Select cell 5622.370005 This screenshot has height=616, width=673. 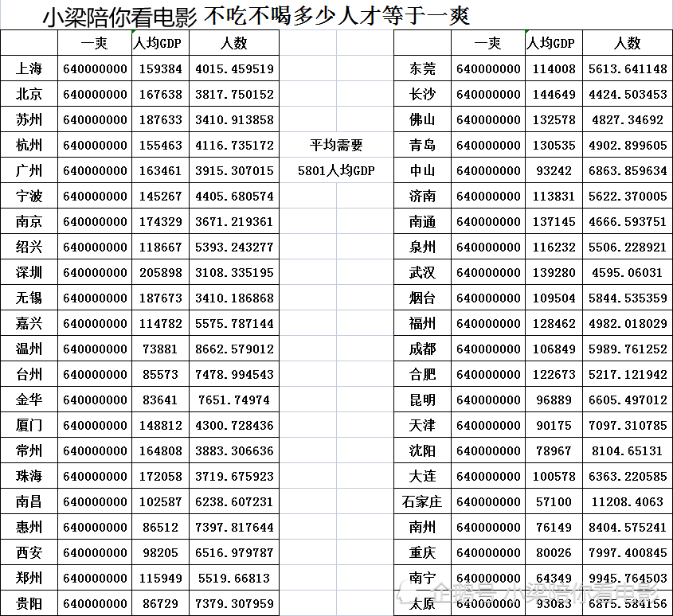point(628,196)
